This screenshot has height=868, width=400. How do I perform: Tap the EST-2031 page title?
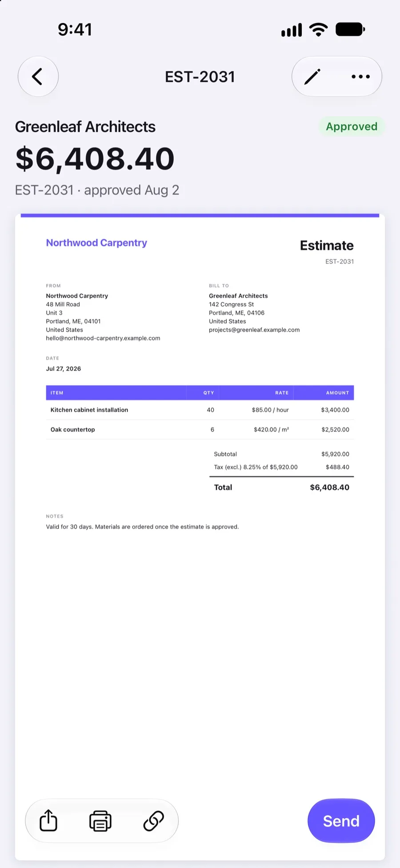pos(200,77)
